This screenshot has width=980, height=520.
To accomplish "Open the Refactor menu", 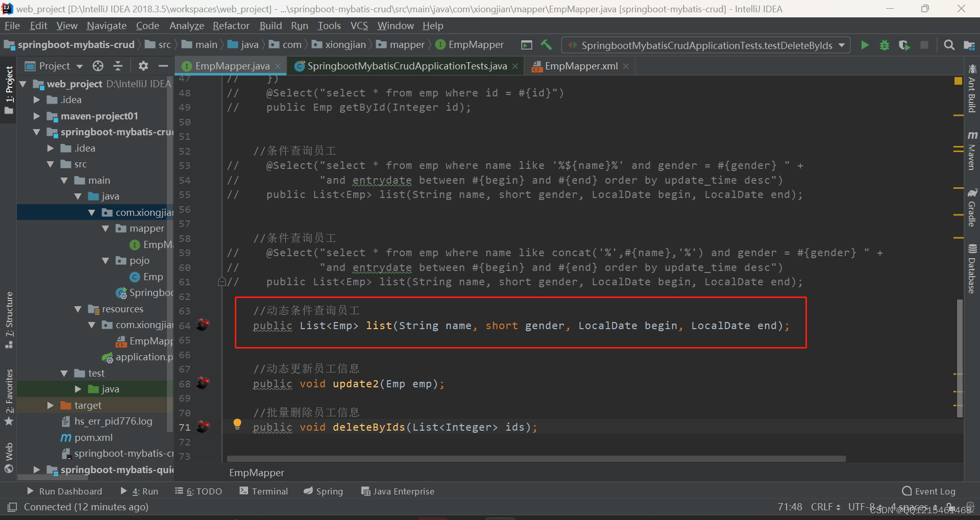I will click(x=231, y=26).
